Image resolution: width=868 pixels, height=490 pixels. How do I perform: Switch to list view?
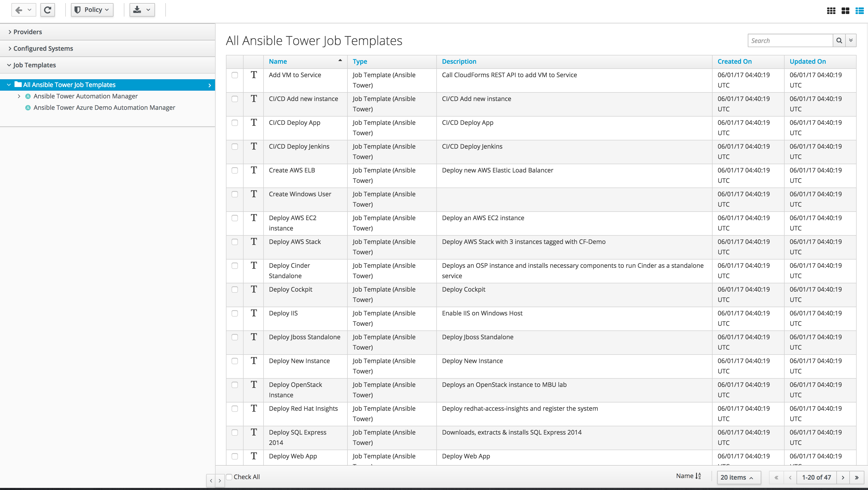[859, 11]
